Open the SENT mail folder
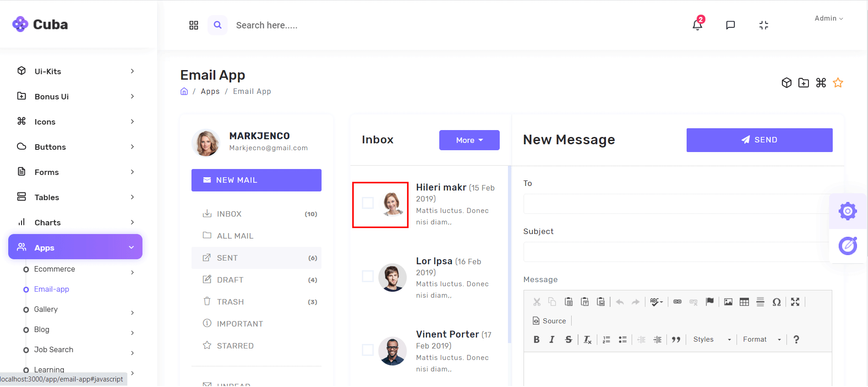The width and height of the screenshot is (868, 387). pos(257,258)
